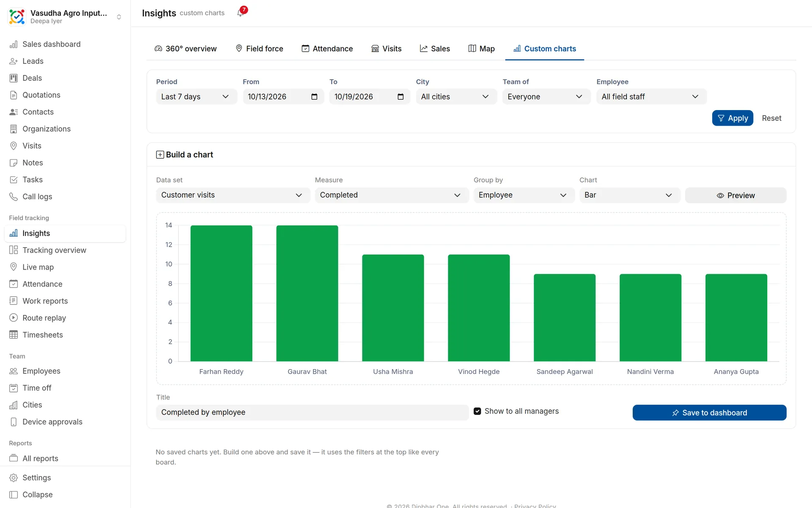Screen dimensions: 812x508
Task: Click the Preview chart button
Action: [735, 196]
